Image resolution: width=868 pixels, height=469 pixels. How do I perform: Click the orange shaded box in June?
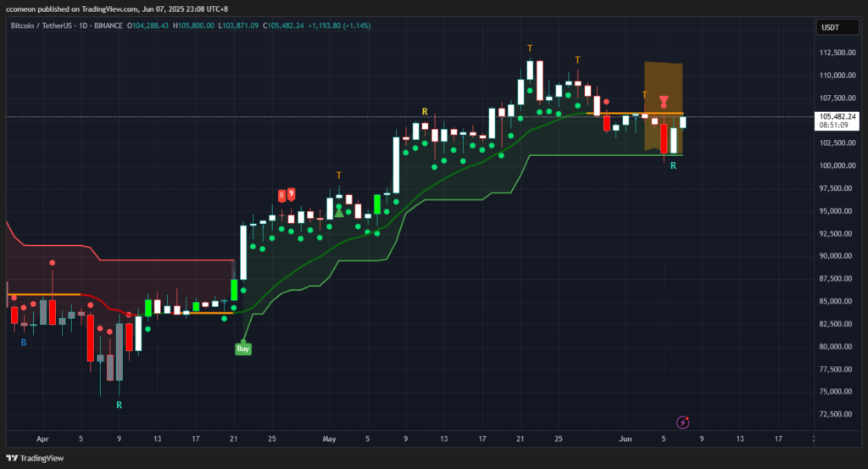663,106
